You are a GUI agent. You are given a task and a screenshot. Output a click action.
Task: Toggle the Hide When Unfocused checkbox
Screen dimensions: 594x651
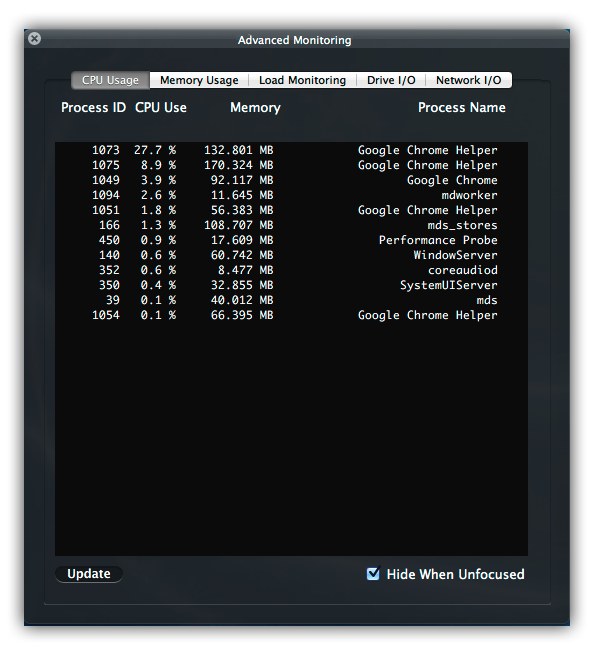(x=373, y=574)
